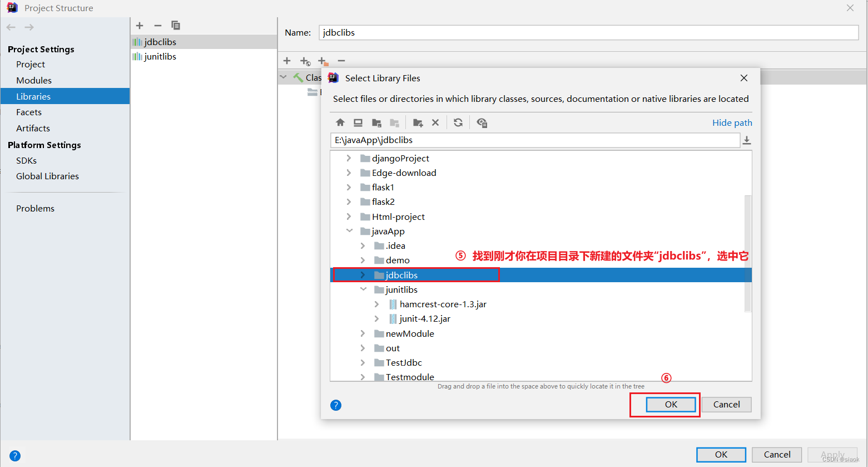This screenshot has width=868, height=467.
Task: Open help in Project Structure window
Action: click(x=15, y=455)
